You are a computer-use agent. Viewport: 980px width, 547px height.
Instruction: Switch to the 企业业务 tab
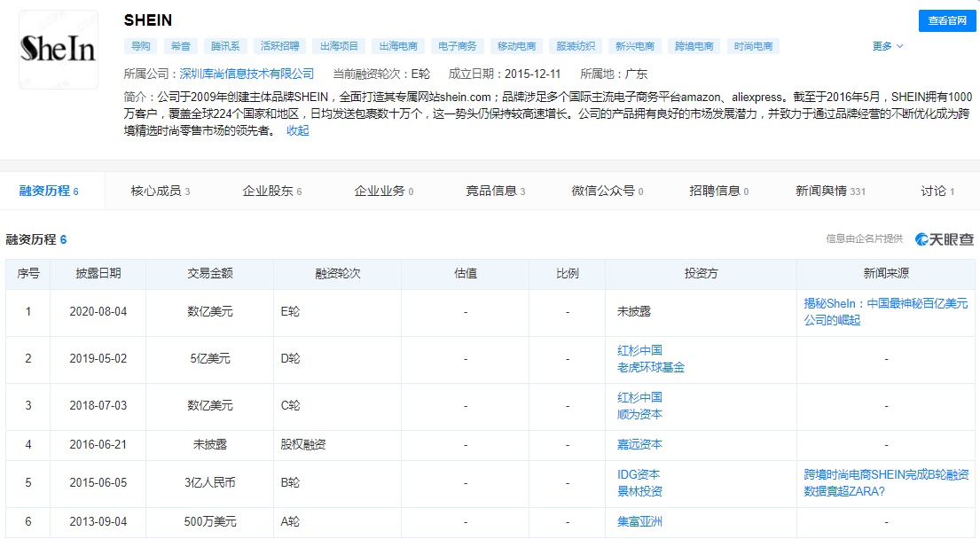384,191
